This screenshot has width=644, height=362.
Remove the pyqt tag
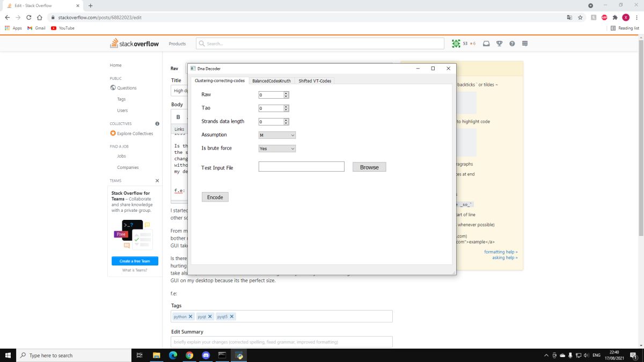point(210,316)
